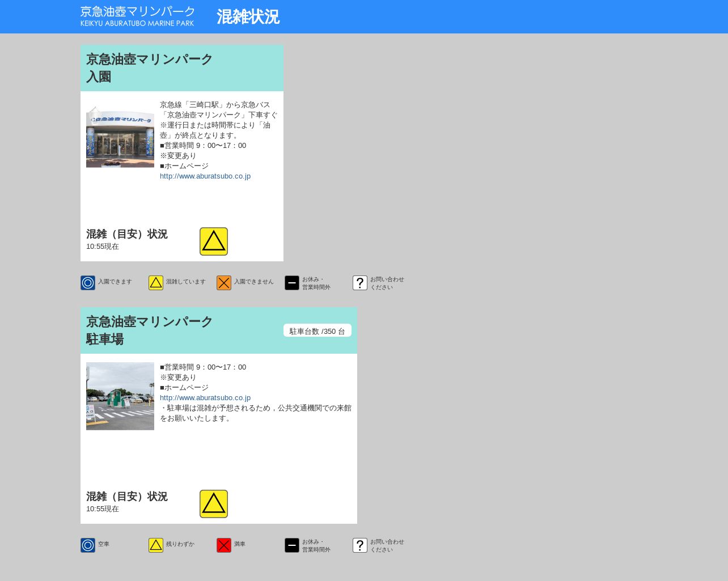Viewport: 728px width, 581px height.
Task: Click お問い合わせください text in parking legend
Action: [x=387, y=546]
